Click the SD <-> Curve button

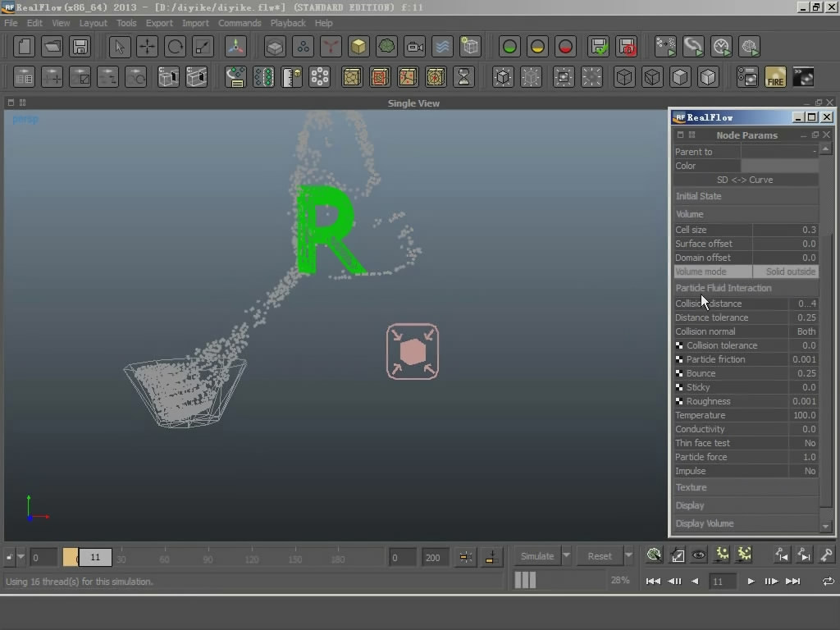(x=746, y=180)
